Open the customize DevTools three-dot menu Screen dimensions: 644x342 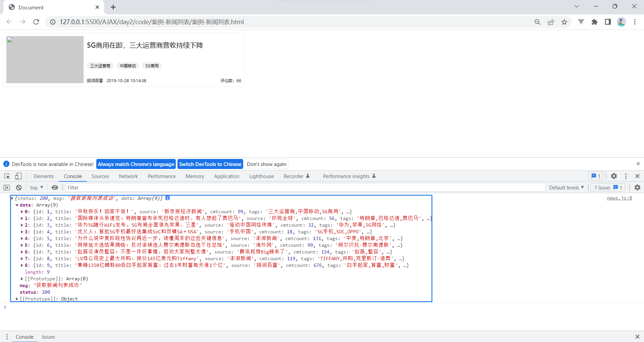tap(626, 176)
